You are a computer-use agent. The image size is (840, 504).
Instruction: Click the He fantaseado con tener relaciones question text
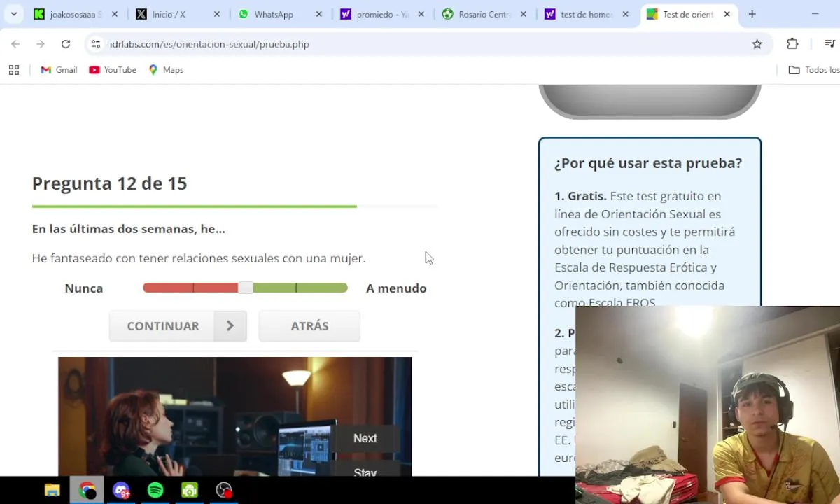(199, 258)
